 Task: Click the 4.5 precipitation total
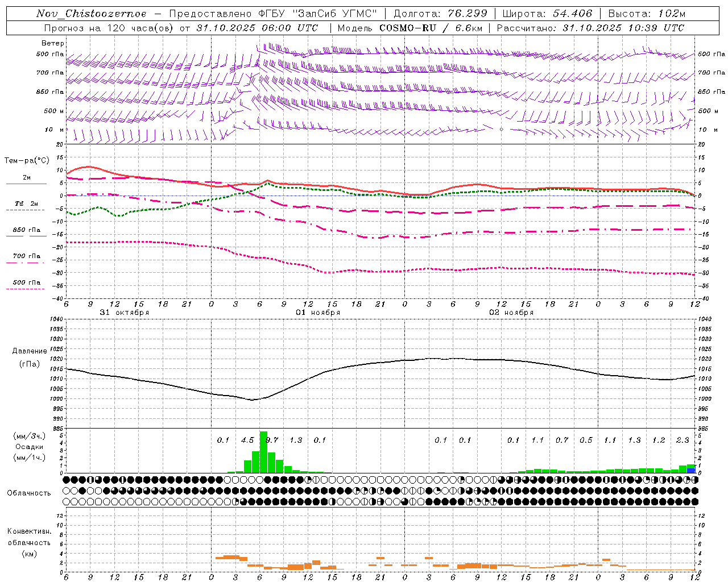(247, 440)
